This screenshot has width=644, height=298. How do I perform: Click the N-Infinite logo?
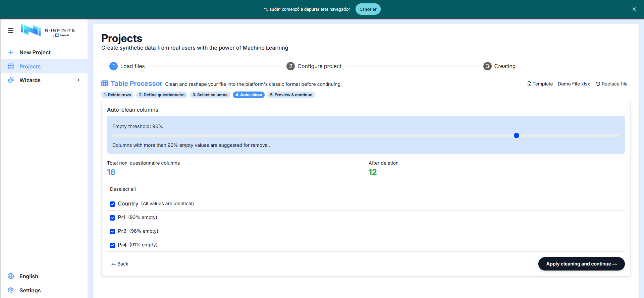(48, 31)
